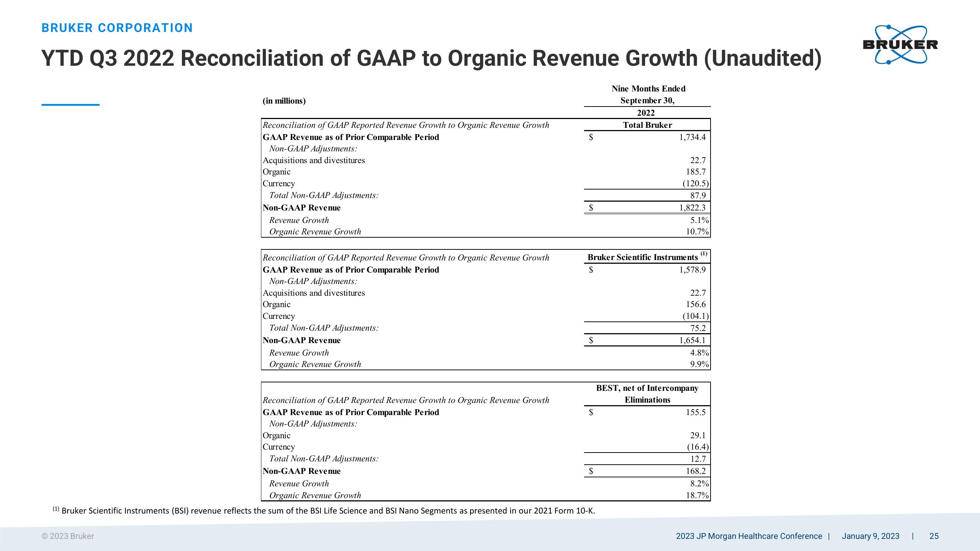
Task: Click the 'Organic' row label in the BEST table
Action: 276,436
